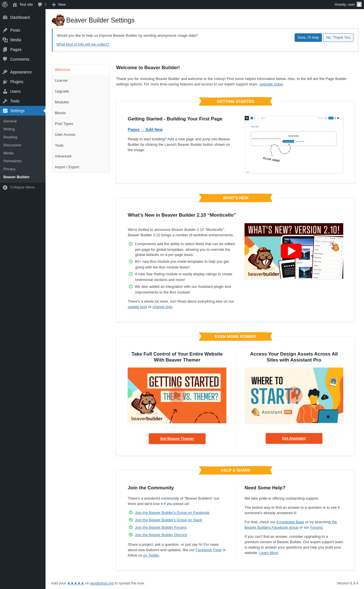Open the Pages → Add New link
The width and height of the screenshot is (364, 589).
pos(145,130)
